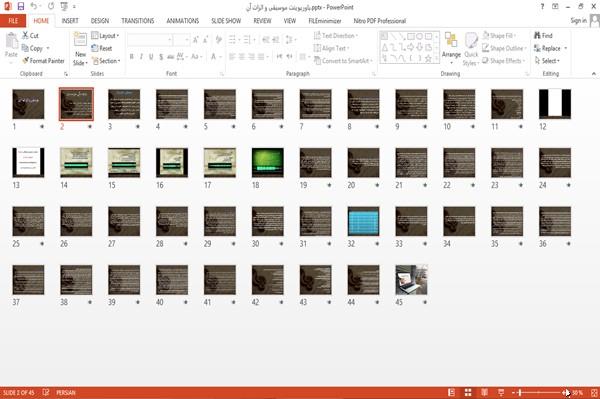
Task: Expand the Select dropdown in Editing
Action: pyautogui.click(x=547, y=61)
